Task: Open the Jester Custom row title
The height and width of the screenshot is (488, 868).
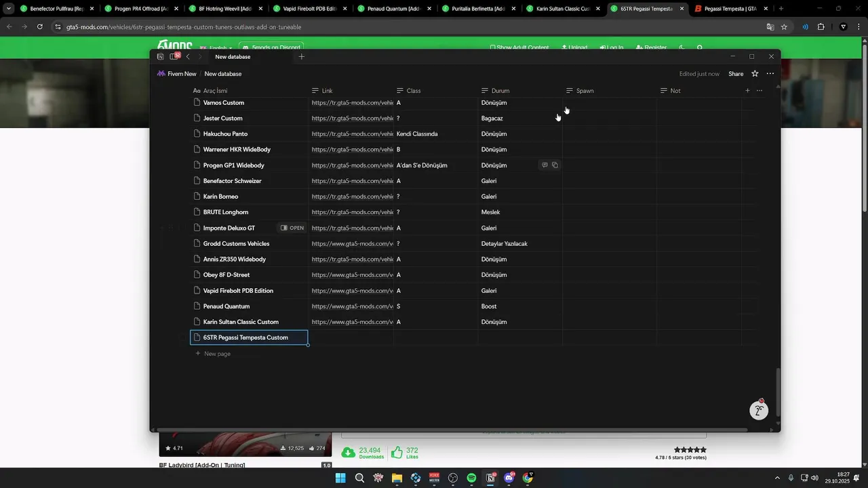Action: tap(222, 119)
